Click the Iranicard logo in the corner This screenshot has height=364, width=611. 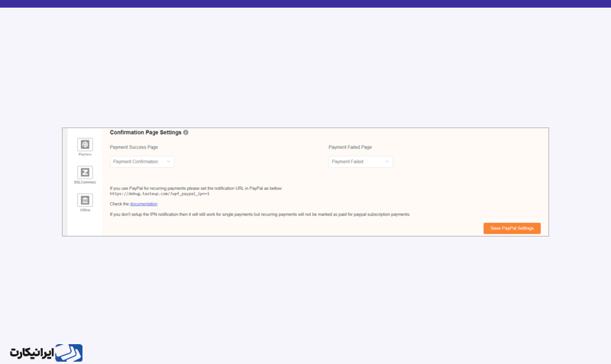coord(46,353)
